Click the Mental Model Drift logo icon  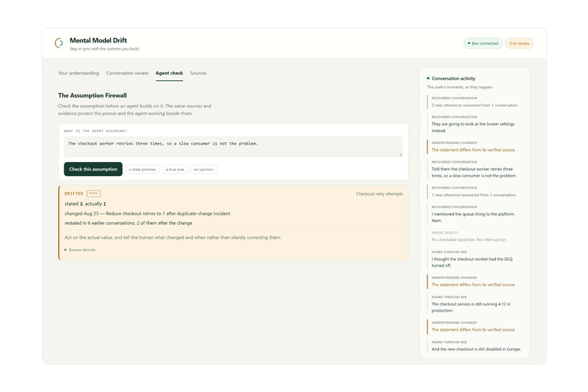pyautogui.click(x=59, y=43)
